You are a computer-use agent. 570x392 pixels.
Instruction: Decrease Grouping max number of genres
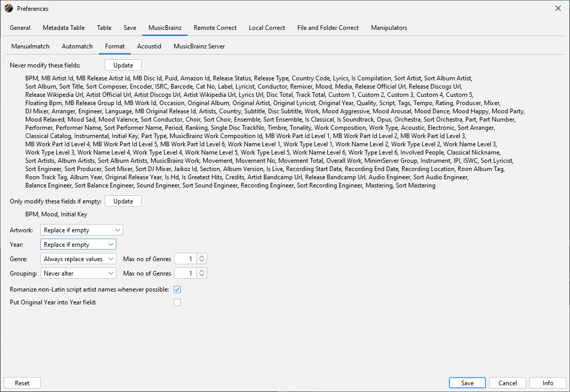(202, 276)
